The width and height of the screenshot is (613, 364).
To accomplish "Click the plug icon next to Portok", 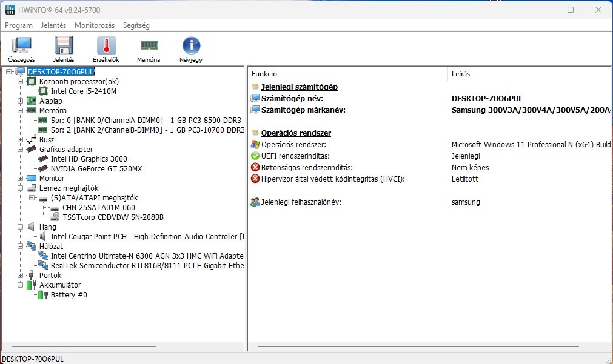I will [x=32, y=276].
